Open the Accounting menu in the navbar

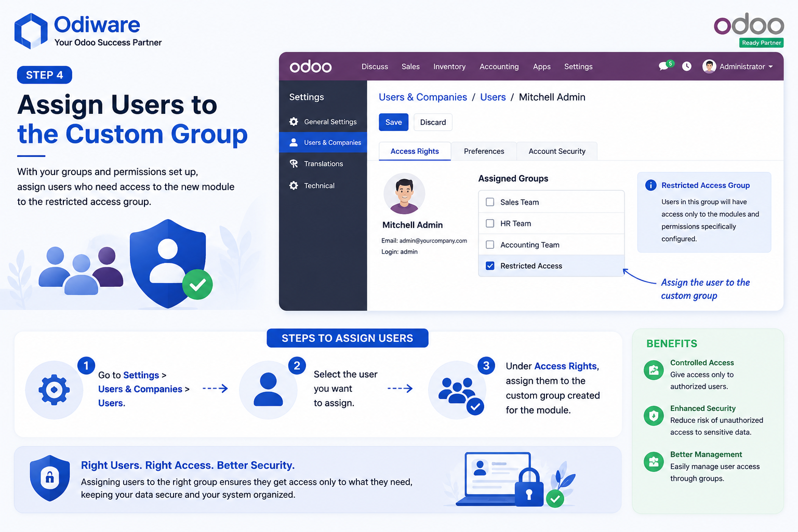pyautogui.click(x=499, y=66)
